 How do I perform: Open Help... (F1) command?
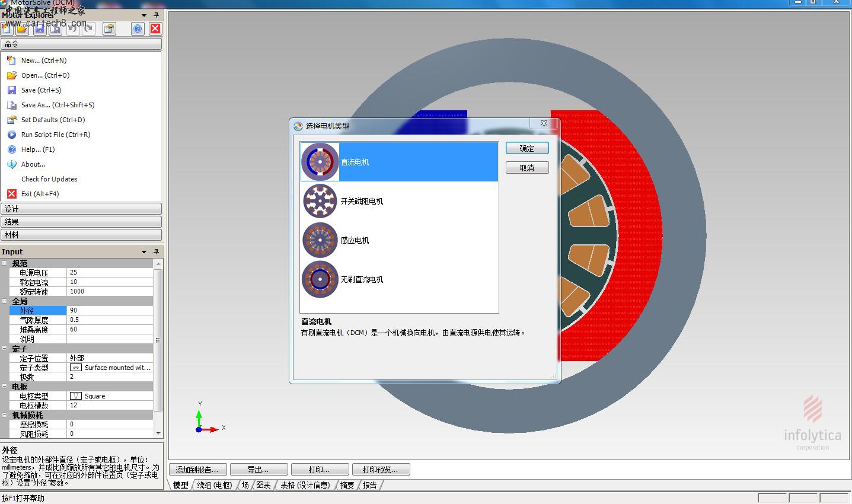coord(38,149)
